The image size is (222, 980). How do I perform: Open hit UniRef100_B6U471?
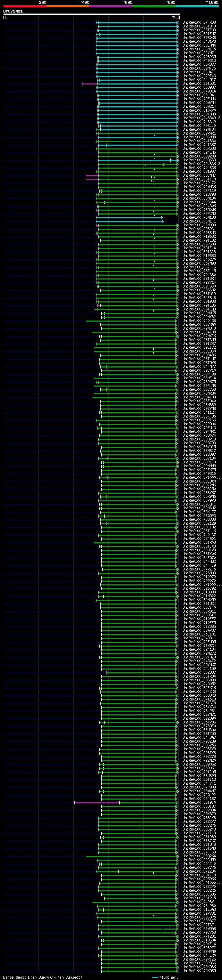tap(199, 72)
